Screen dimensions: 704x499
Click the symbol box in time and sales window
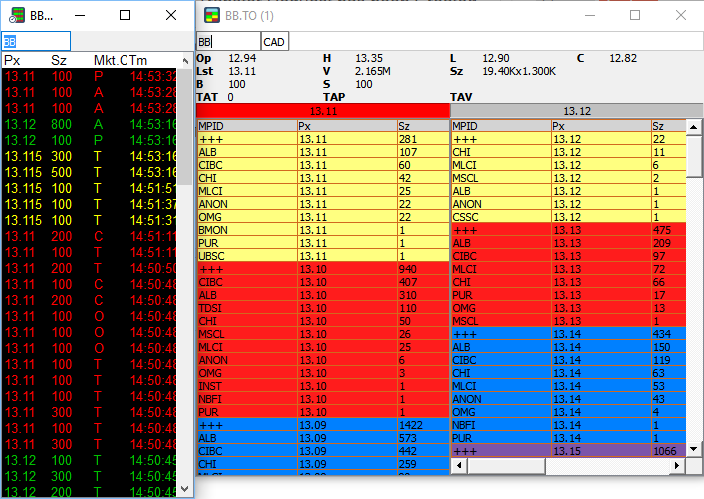[36, 42]
